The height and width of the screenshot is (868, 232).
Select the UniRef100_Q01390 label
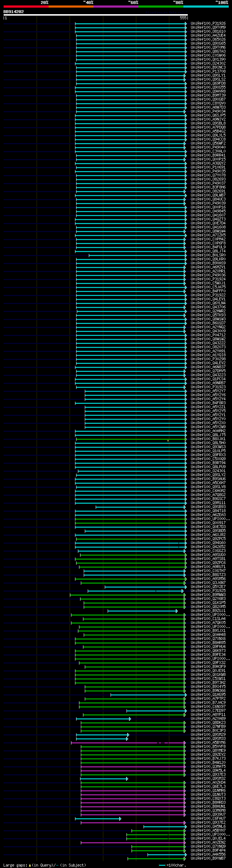208,60
